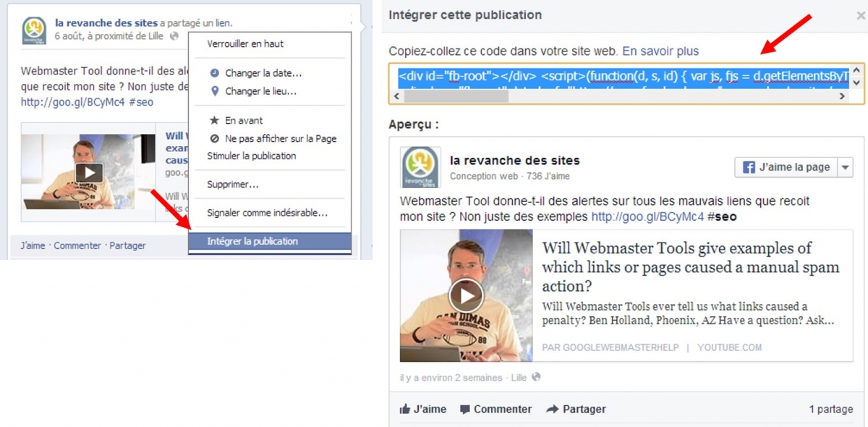Open the page avatar in preview
This screenshot has width=868, height=427.
[421, 167]
